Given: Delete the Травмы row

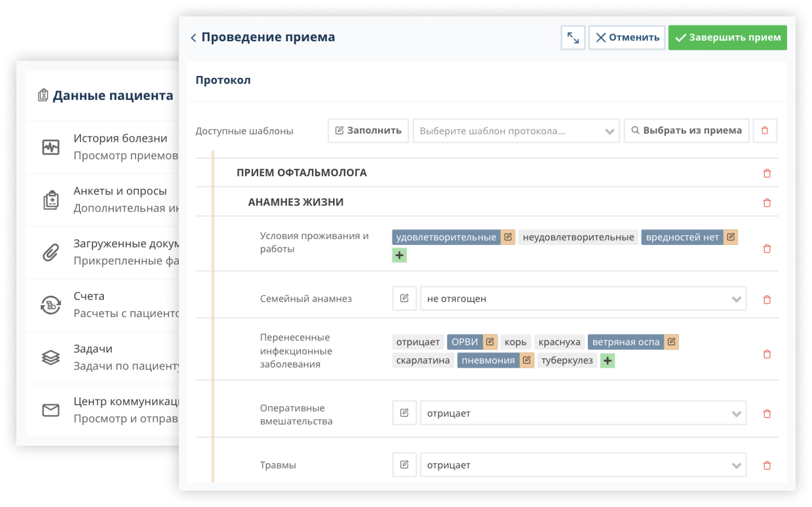Looking at the screenshot, I should (767, 465).
